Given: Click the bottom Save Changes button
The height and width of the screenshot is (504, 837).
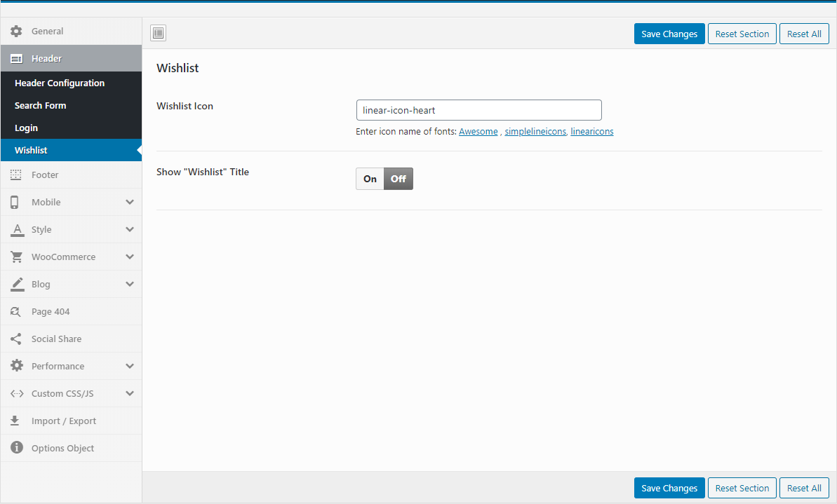Looking at the screenshot, I should tap(669, 488).
